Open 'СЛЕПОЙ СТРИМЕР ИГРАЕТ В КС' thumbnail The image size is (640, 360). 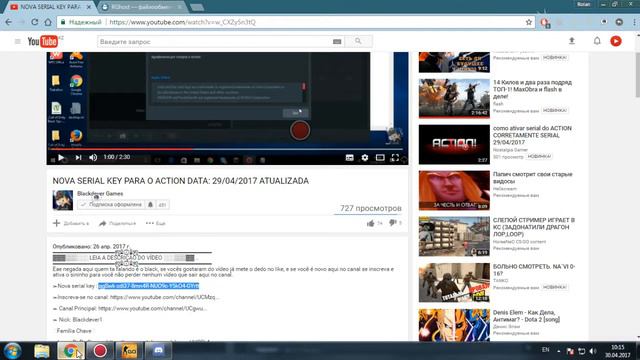point(454,236)
